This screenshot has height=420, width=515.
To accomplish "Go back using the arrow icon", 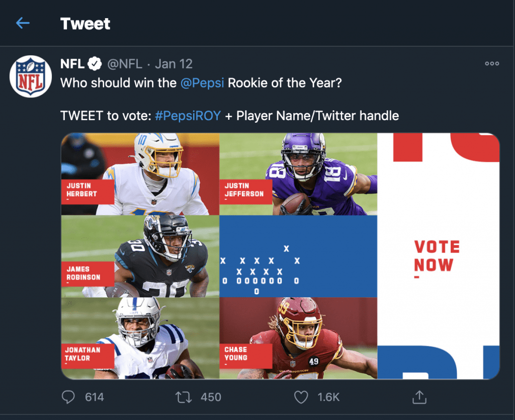I will 23,23.
